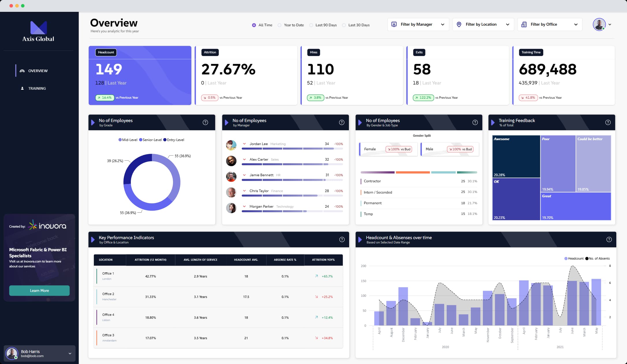Select the Last 90 Days radio button

(311, 25)
